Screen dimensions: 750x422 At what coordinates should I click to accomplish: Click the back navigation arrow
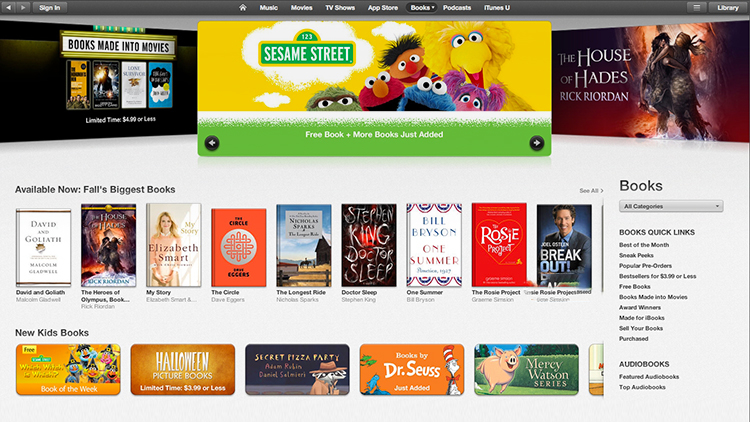[x=9, y=8]
